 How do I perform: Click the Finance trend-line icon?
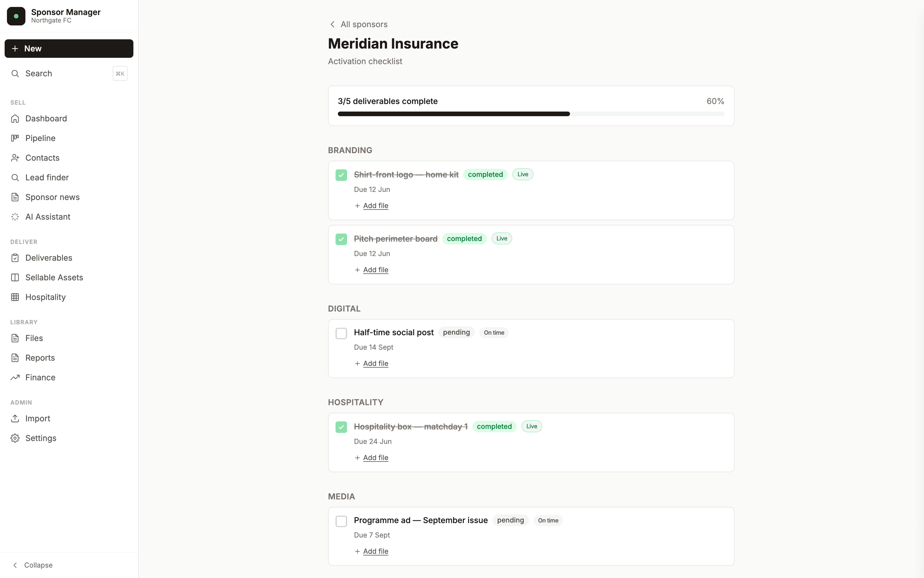pos(15,377)
